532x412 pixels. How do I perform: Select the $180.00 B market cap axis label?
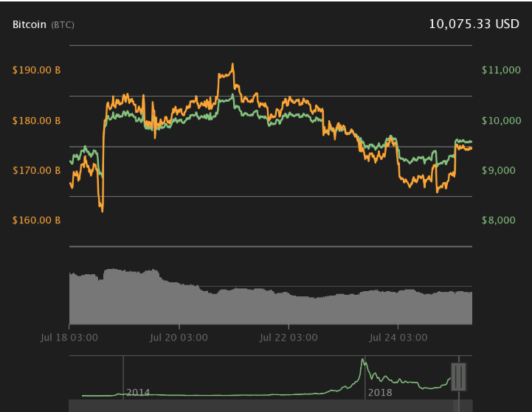pos(37,120)
